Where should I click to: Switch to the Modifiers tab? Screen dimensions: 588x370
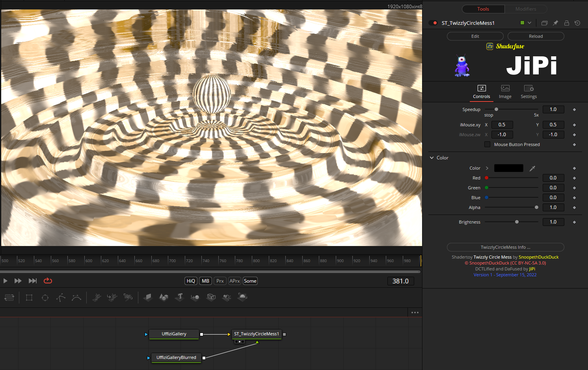click(x=526, y=9)
